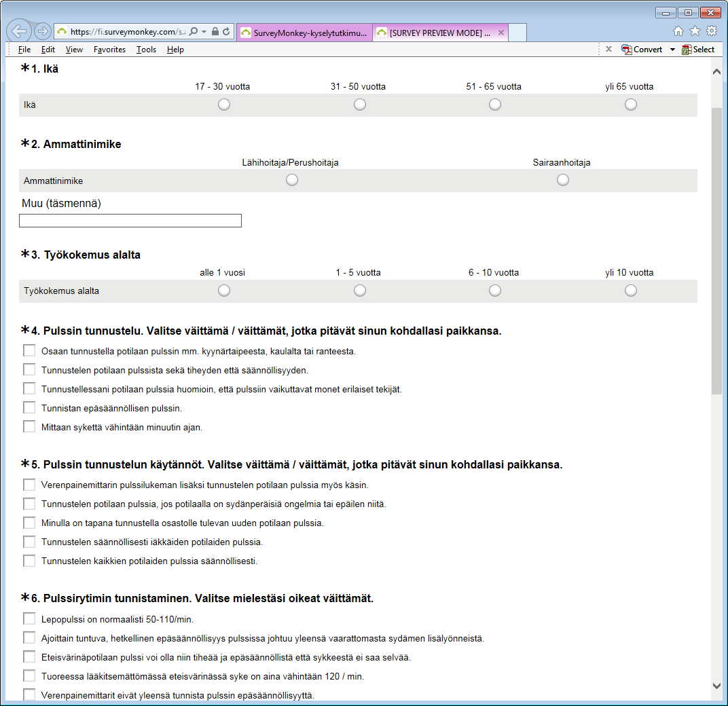The width and height of the screenshot is (728, 706).
Task: Click the Convert PDF toolbar button
Action: tap(642, 49)
